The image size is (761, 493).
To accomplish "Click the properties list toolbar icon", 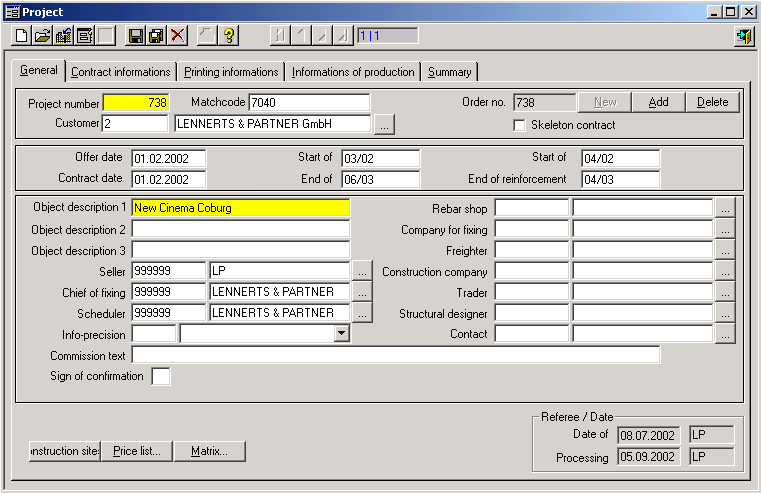I will tap(84, 36).
